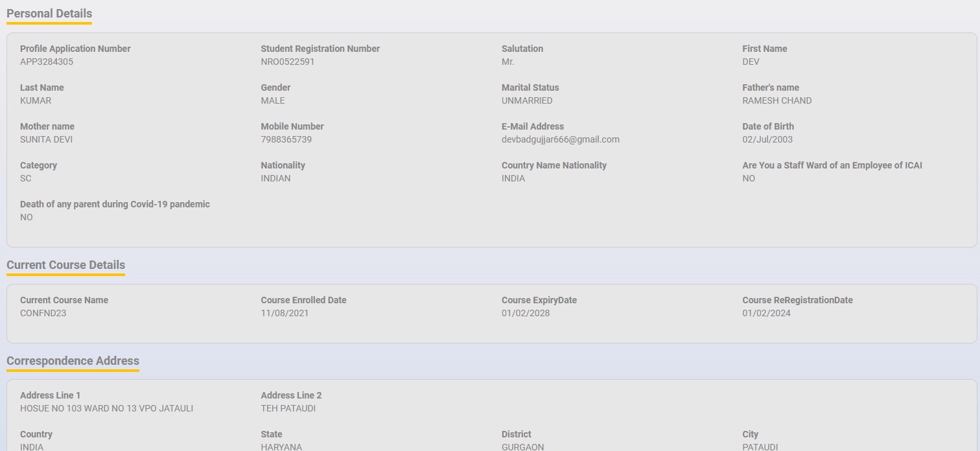
Task: Click the Address Line 1 value text
Action: point(106,409)
